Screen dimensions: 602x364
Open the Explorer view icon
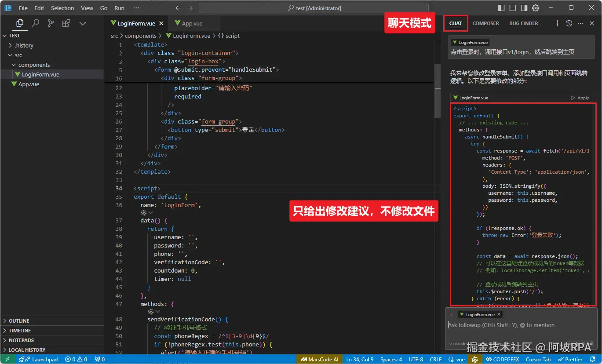coord(19,23)
